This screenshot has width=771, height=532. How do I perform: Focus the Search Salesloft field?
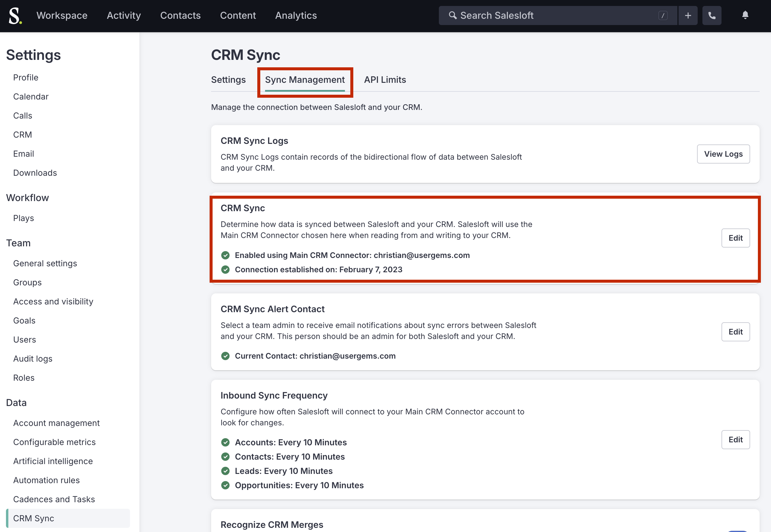pos(558,15)
